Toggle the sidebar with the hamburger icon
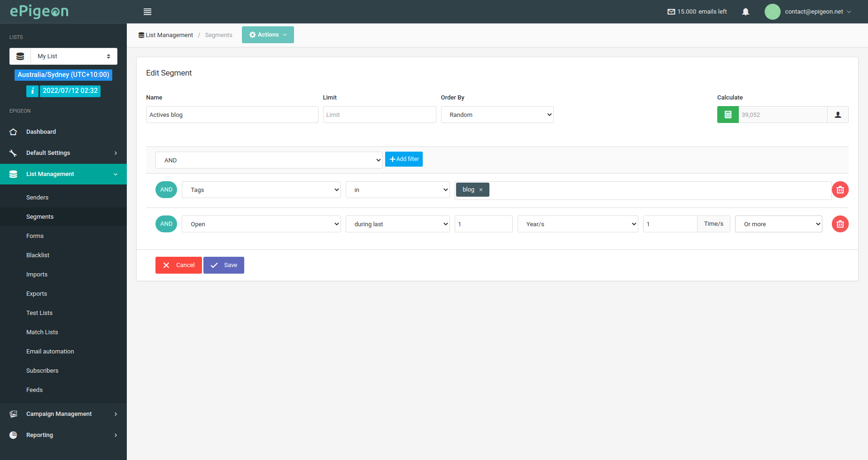 click(x=147, y=11)
